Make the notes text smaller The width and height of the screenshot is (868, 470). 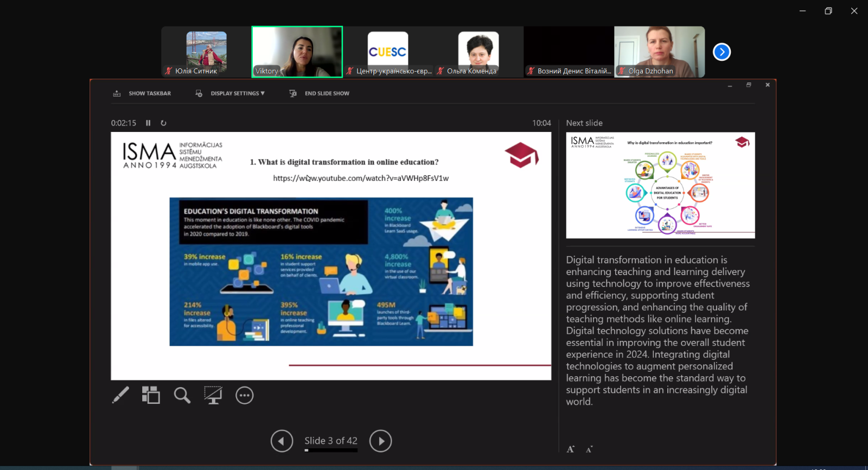coord(589,449)
